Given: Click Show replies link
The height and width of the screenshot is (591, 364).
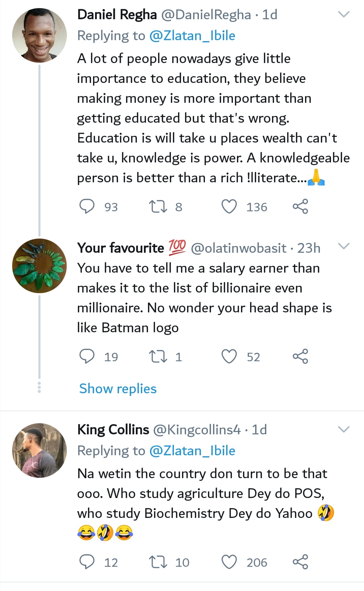Looking at the screenshot, I should [118, 388].
